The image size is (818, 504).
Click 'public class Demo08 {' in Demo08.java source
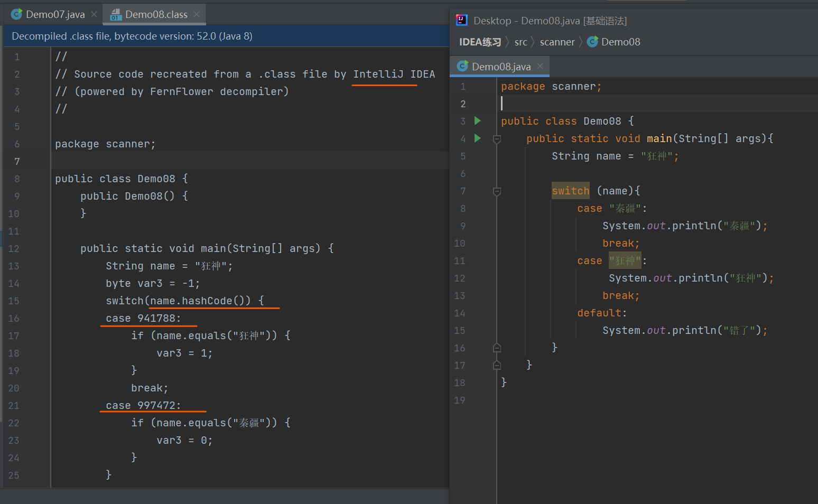click(568, 121)
